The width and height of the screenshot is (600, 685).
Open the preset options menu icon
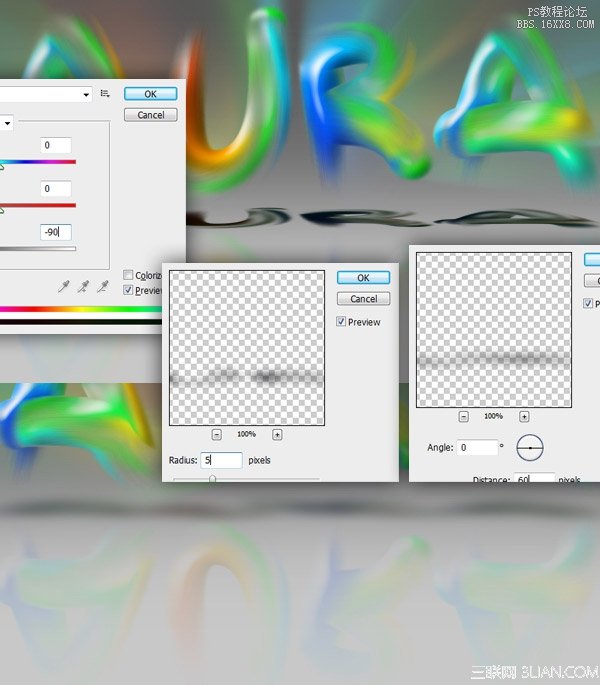[x=105, y=93]
